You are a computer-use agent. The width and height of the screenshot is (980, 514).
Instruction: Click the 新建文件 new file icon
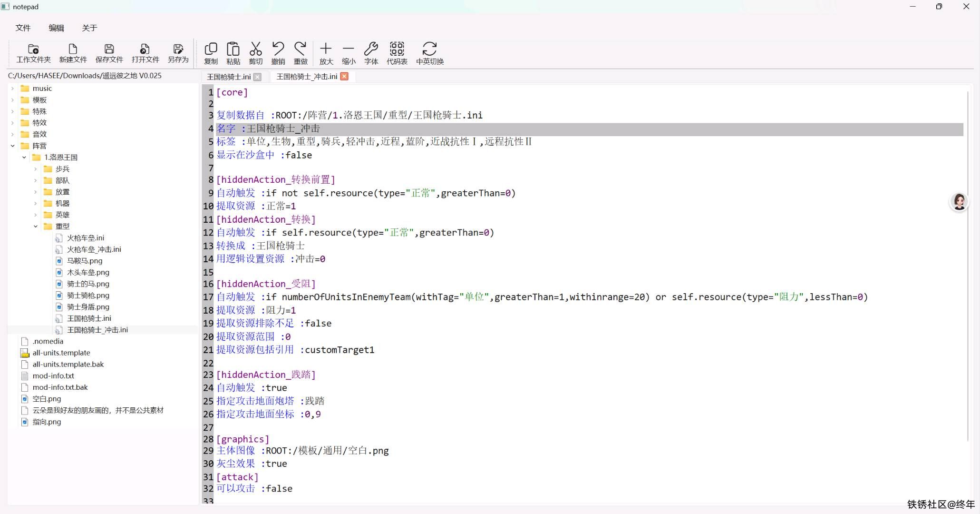click(x=73, y=49)
